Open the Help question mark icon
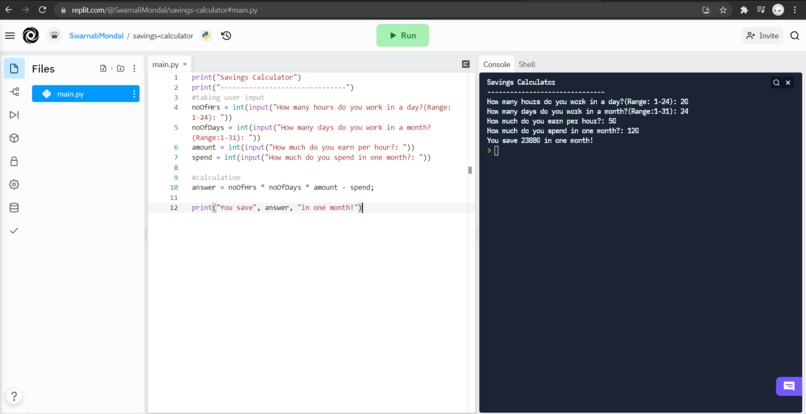Viewport: 806px width, 414px height. pyautogui.click(x=14, y=396)
